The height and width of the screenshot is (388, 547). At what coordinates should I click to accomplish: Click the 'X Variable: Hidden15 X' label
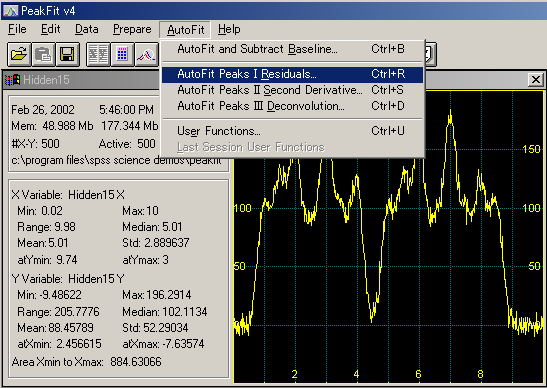[x=68, y=195]
